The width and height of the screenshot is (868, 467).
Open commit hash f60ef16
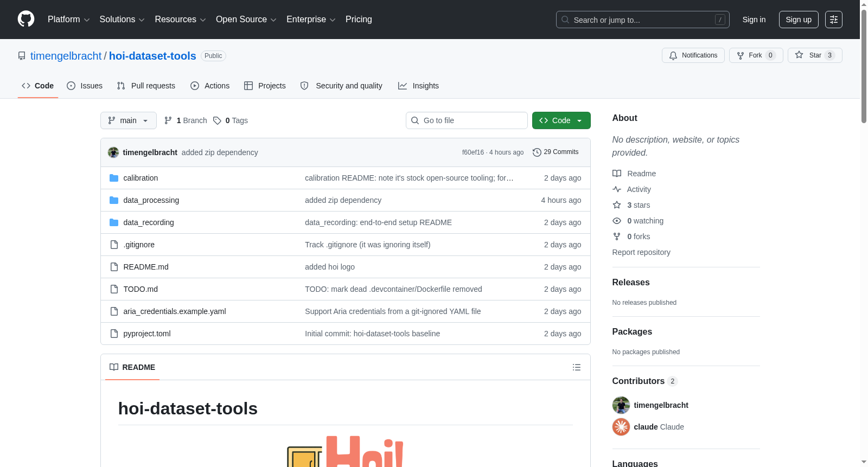click(x=473, y=152)
